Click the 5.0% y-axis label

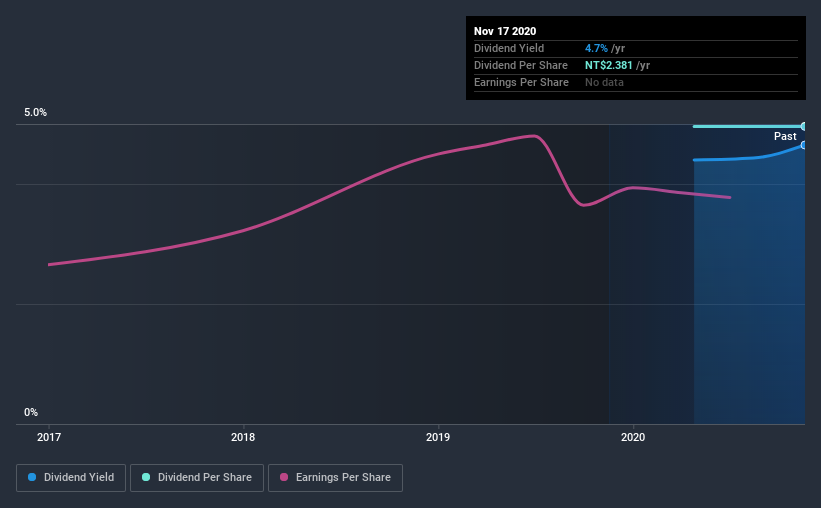click(35, 112)
